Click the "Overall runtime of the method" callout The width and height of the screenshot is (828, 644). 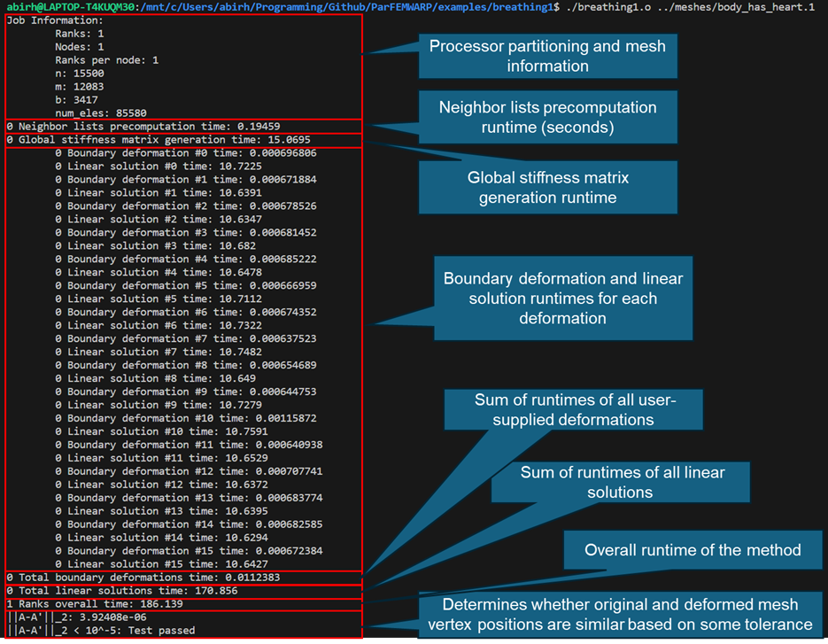(692, 550)
